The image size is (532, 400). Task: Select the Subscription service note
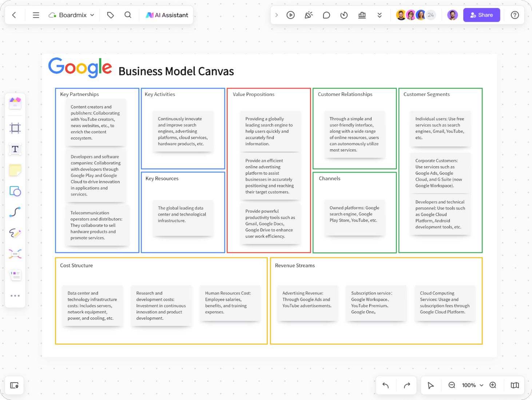point(376,303)
